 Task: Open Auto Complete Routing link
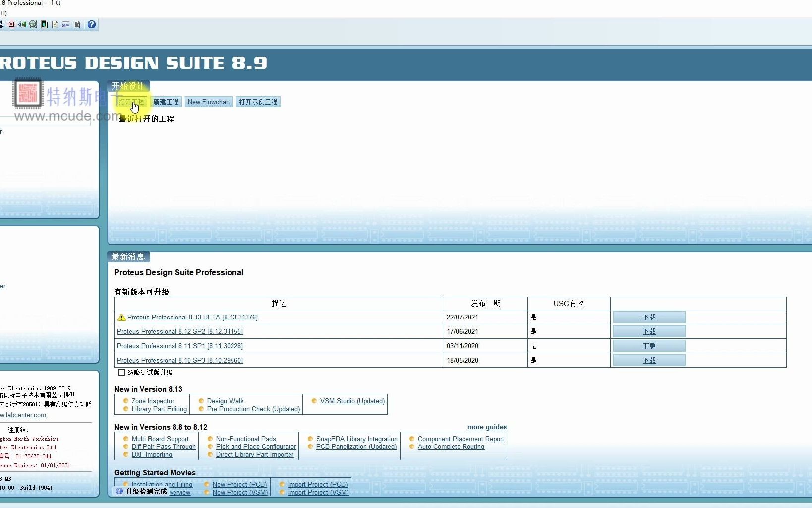pyautogui.click(x=451, y=446)
